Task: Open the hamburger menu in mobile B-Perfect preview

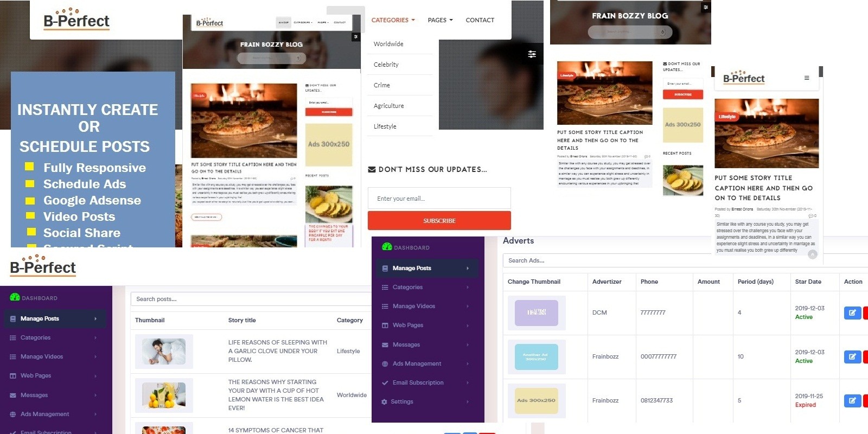Action: coord(807,78)
